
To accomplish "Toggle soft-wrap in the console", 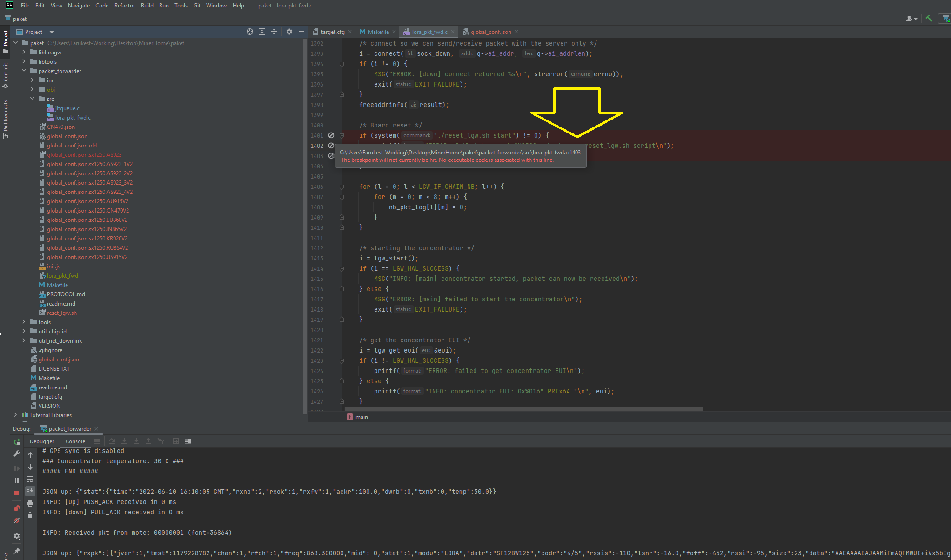I will [30, 480].
